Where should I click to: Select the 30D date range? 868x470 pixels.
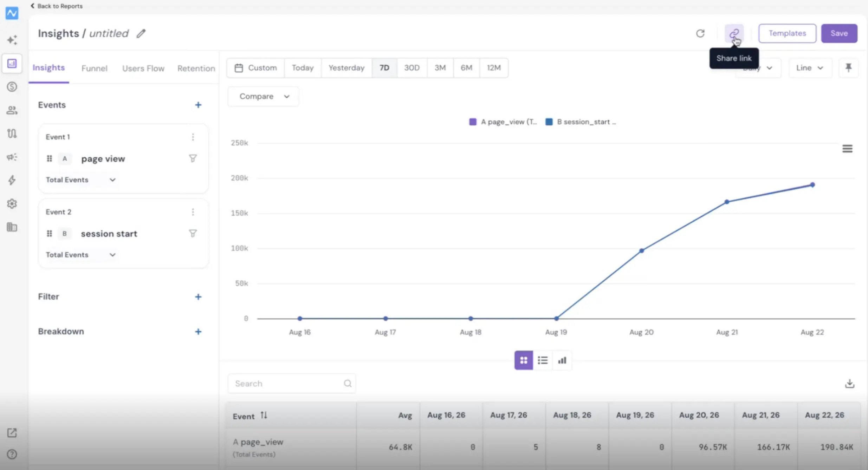[412, 68]
